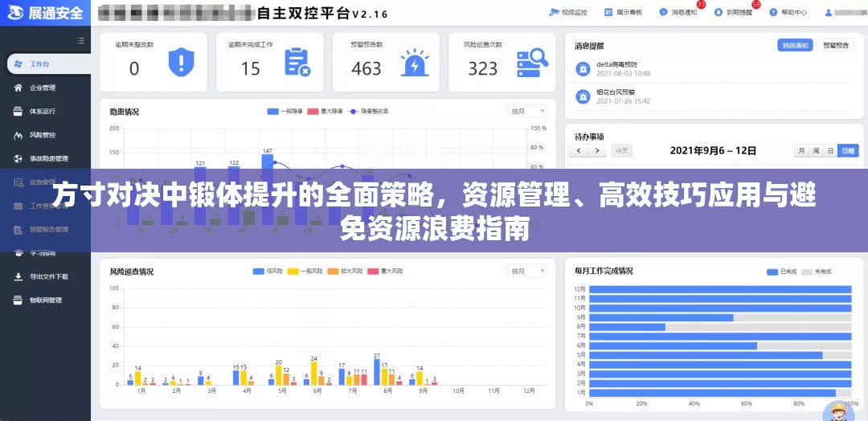Click the bell icon for 到期提醒
Viewport: 868px width, 421px height.
point(719,12)
